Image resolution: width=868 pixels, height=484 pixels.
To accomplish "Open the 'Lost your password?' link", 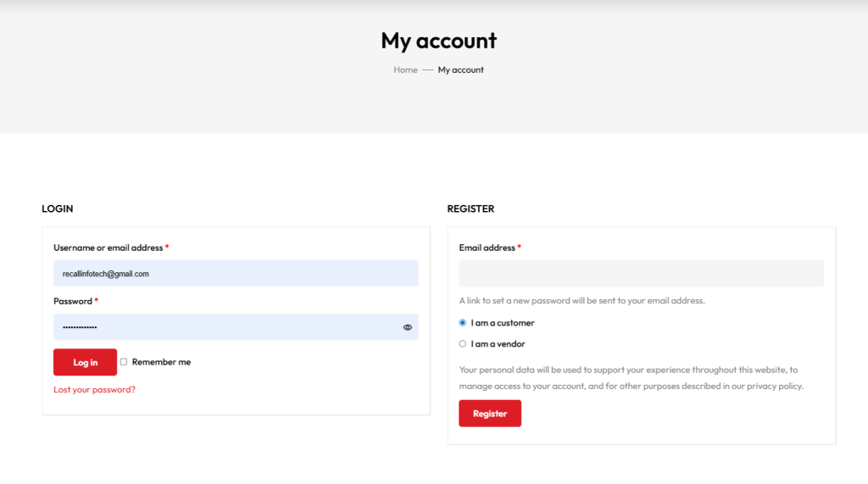I will (x=94, y=390).
